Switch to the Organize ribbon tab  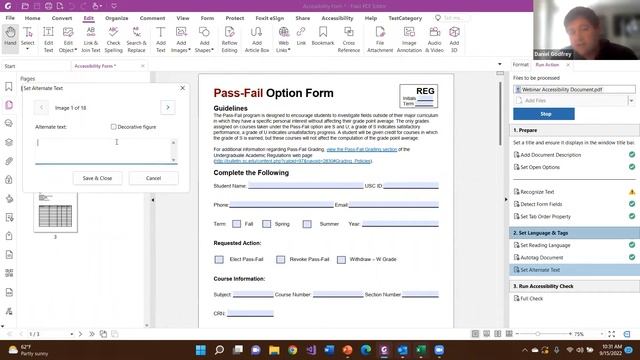(x=117, y=18)
